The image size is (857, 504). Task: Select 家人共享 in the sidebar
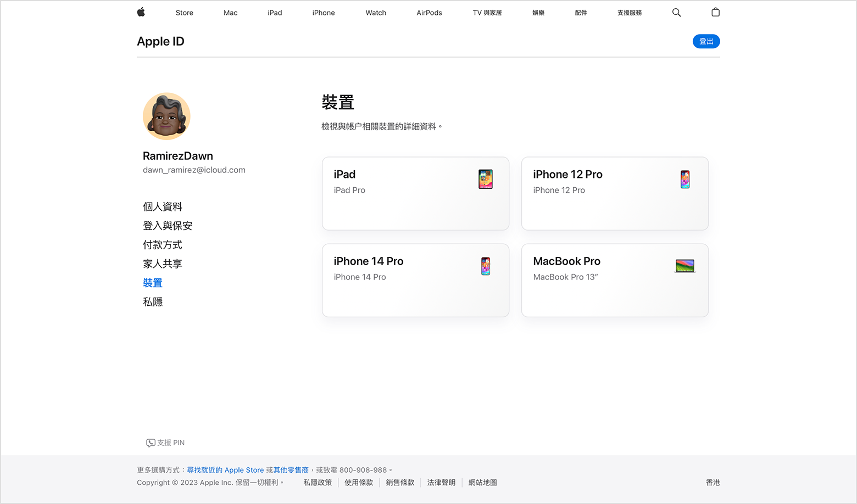[x=163, y=264]
